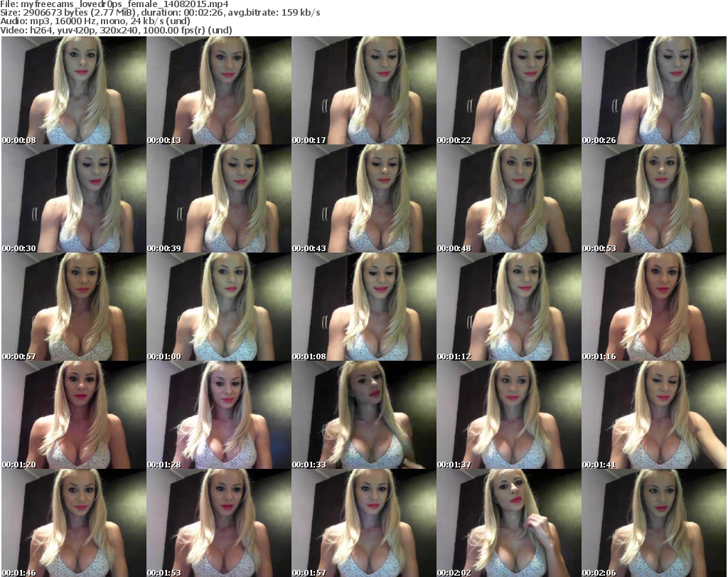Click the Audio mp3 info line
The height and width of the screenshot is (577, 728).
tap(95, 21)
